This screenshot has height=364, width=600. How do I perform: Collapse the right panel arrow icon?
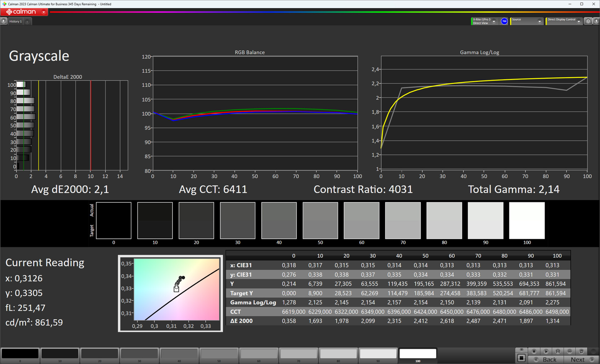(596, 21)
